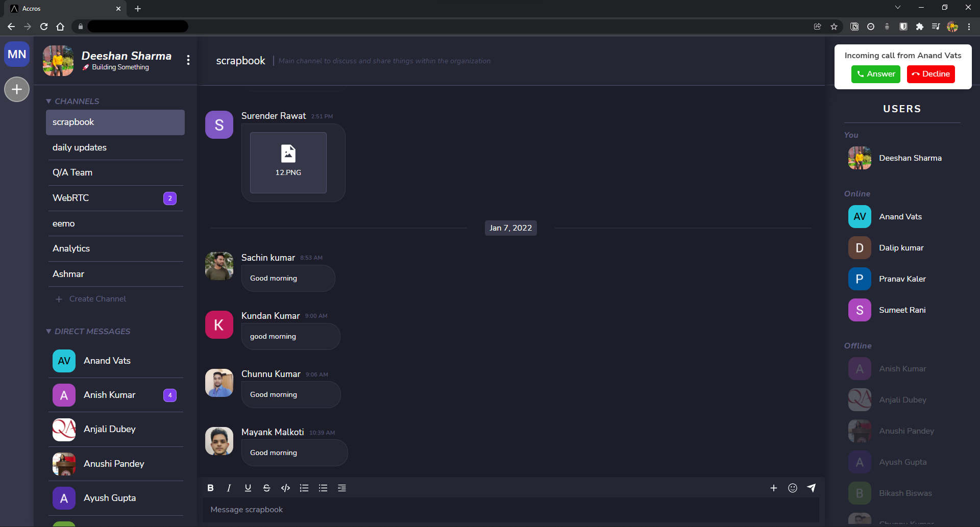Insert an ordered numbered list
The height and width of the screenshot is (527, 980).
coord(304,488)
